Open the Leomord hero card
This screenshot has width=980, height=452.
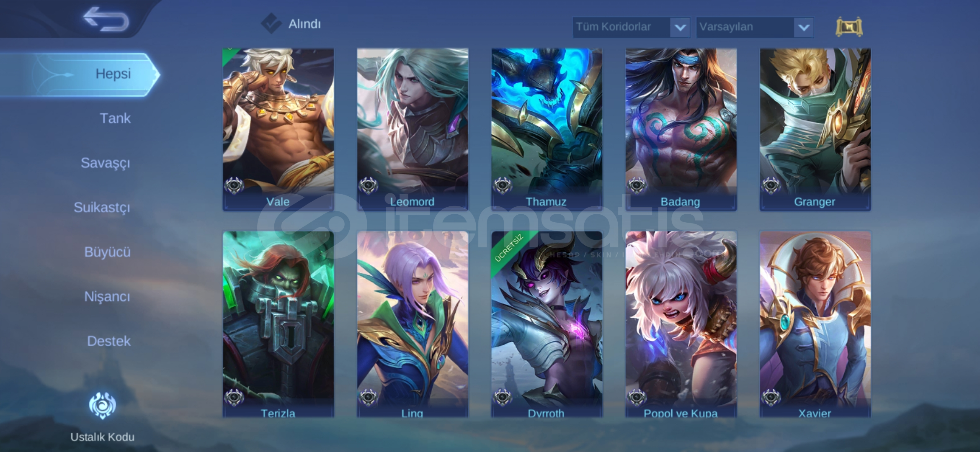(x=413, y=129)
